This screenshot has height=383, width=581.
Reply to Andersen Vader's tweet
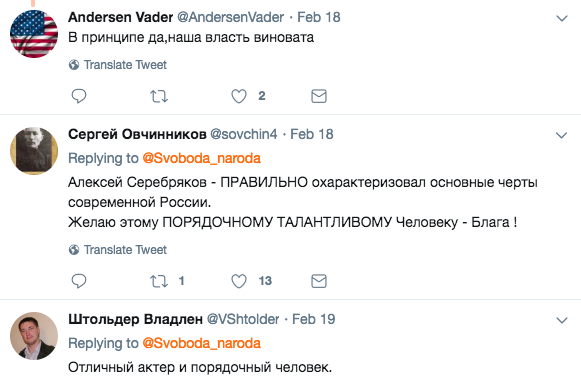pyautogui.click(x=79, y=96)
